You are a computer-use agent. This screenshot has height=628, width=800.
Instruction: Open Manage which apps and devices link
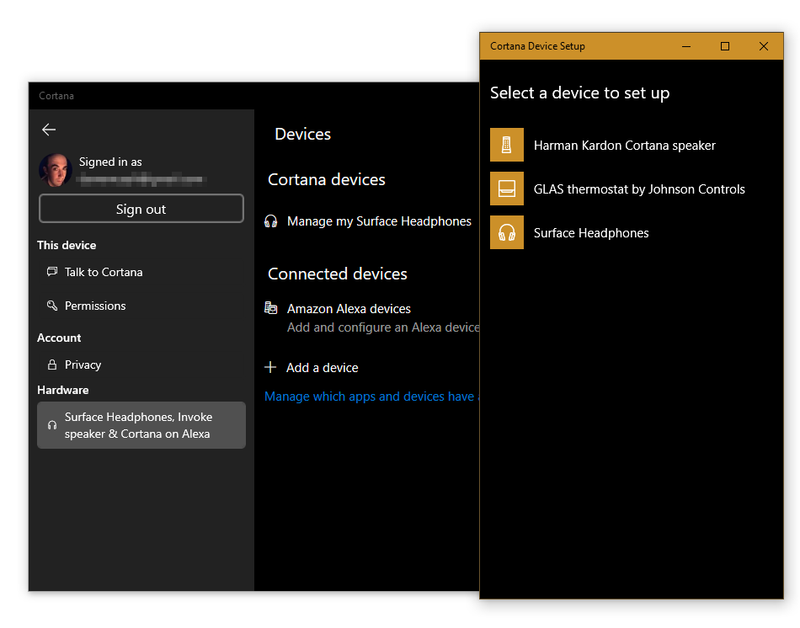372,396
